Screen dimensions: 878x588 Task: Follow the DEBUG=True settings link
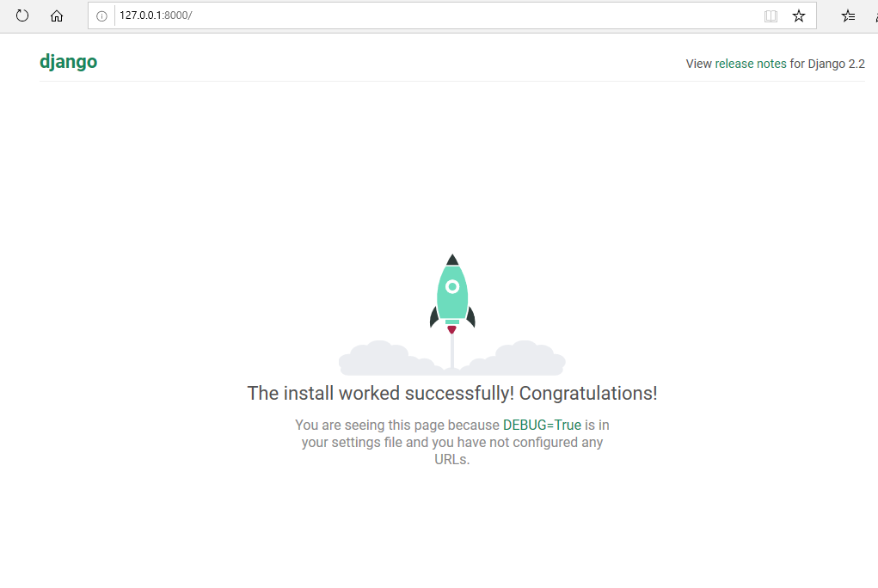(542, 425)
